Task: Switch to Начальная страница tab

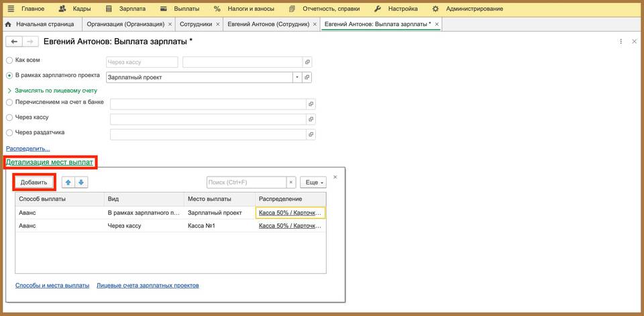Action: (40, 24)
